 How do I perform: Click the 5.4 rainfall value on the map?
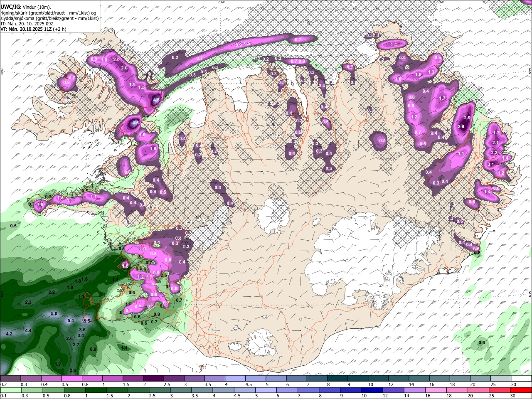[x=71, y=320]
